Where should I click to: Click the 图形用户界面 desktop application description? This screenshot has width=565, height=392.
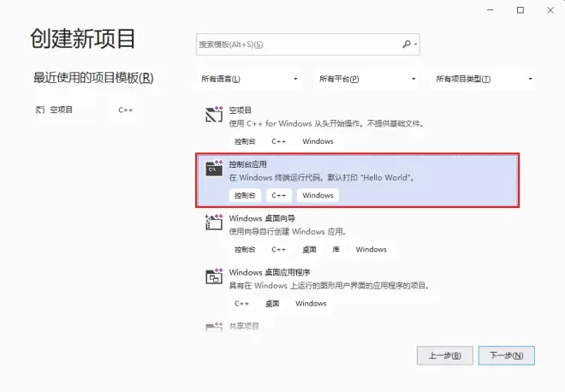tap(330, 285)
